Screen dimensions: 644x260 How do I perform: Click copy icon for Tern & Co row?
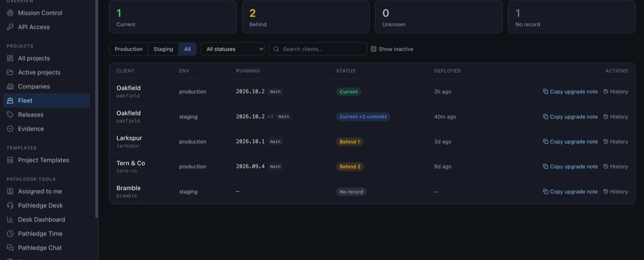pyautogui.click(x=546, y=167)
